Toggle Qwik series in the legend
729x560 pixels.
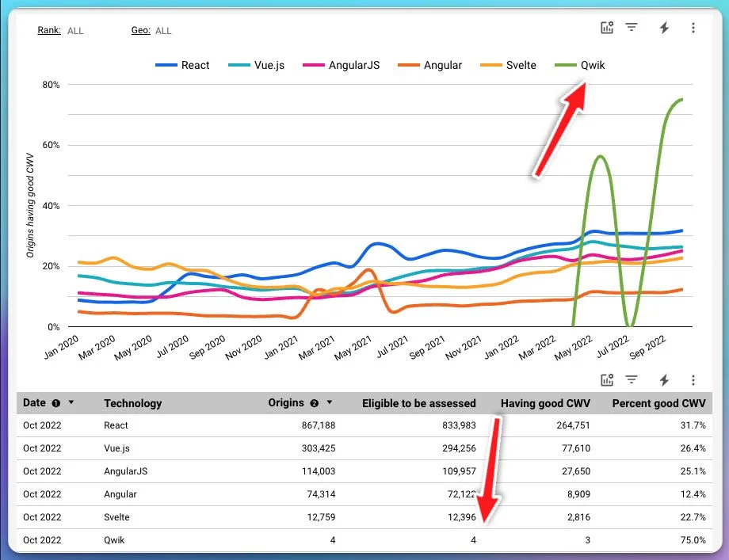580,65
